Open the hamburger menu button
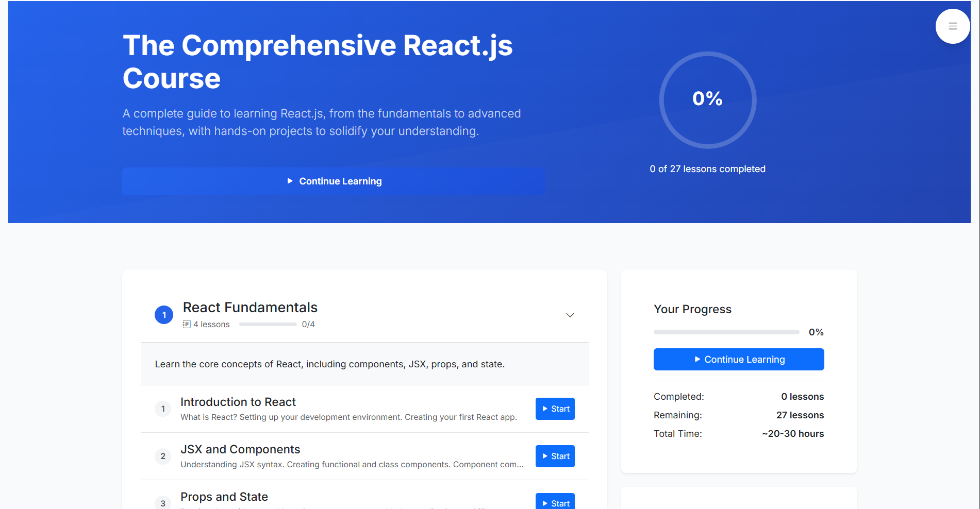The image size is (980, 509). pyautogui.click(x=953, y=26)
